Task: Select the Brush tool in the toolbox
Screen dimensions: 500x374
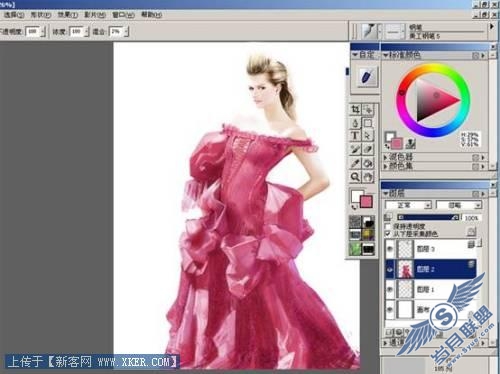Action: coord(356,150)
